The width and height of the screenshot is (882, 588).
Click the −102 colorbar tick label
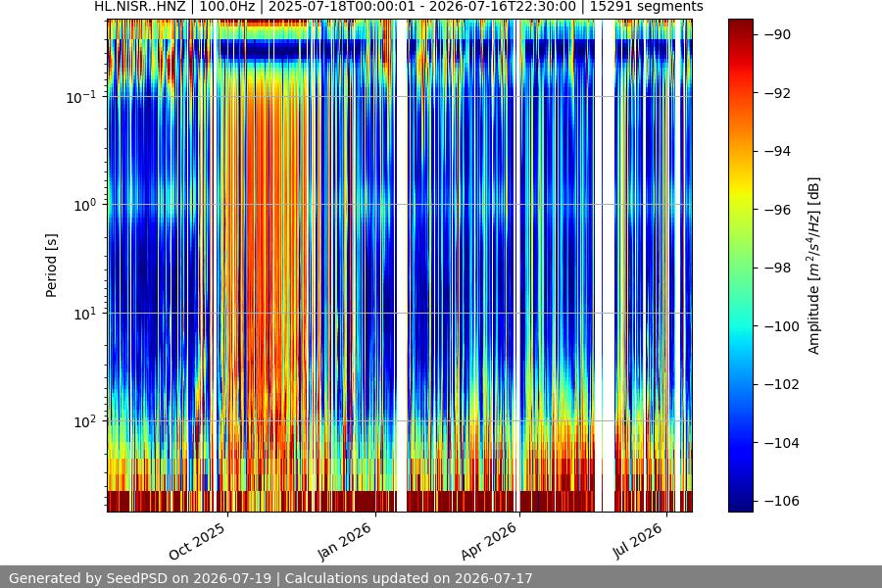pos(781,384)
